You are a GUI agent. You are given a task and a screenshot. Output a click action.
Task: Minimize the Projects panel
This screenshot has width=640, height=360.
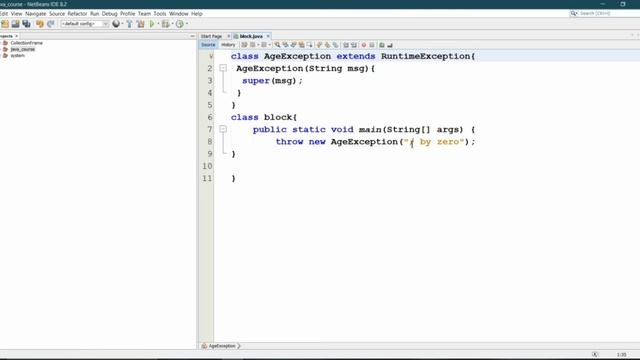point(192,36)
